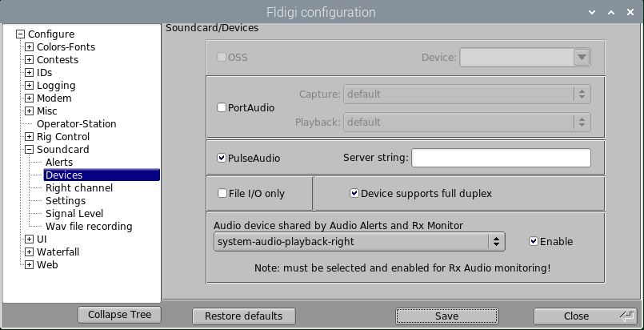Select the Colors-Fonts label in tree
This screenshot has width=644, height=330.
(x=66, y=46)
